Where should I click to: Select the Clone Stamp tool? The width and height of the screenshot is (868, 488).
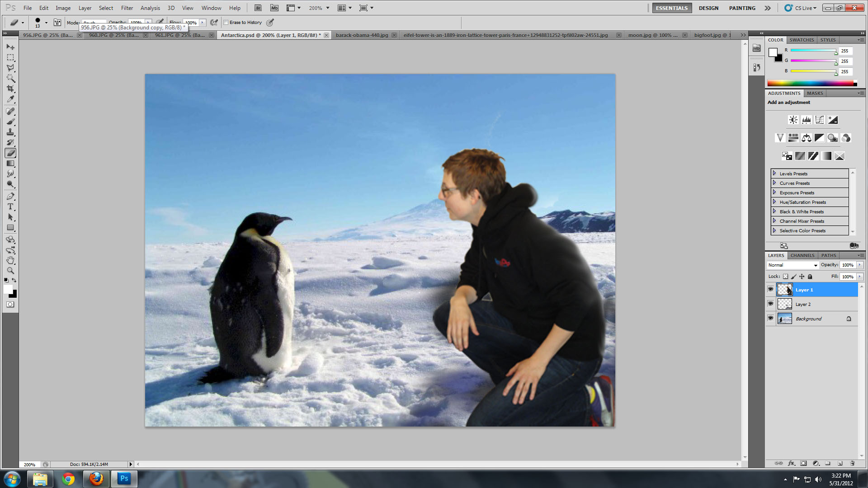coord(10,132)
